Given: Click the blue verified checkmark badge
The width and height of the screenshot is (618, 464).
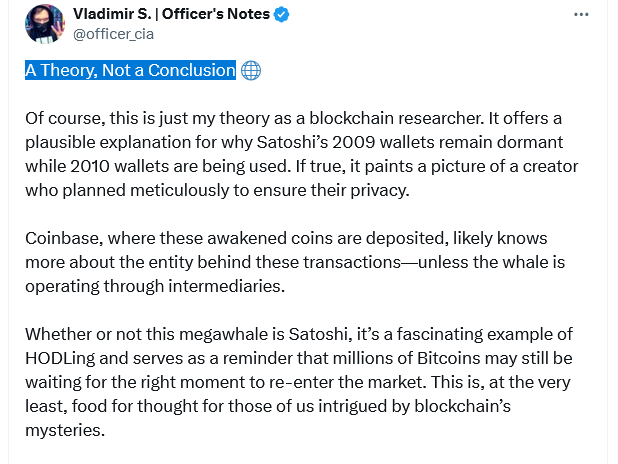Looking at the screenshot, I should click(282, 14).
